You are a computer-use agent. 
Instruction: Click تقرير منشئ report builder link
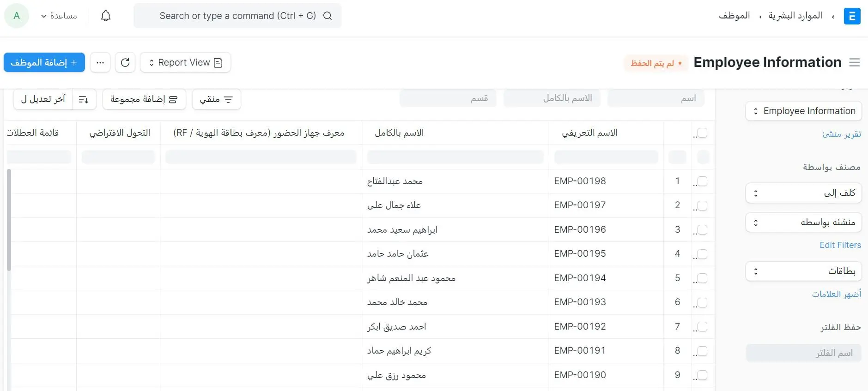pyautogui.click(x=842, y=134)
